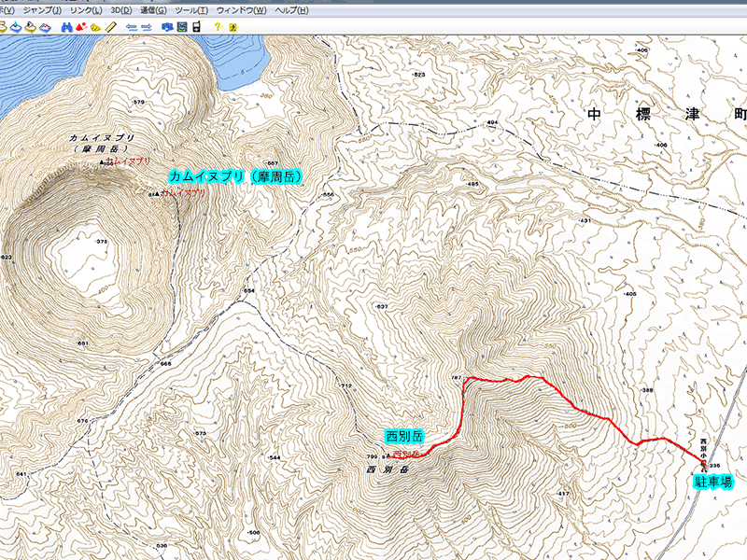Click the blue camera toolbar icon
The width and height of the screenshot is (747, 560).
pyautogui.click(x=166, y=28)
